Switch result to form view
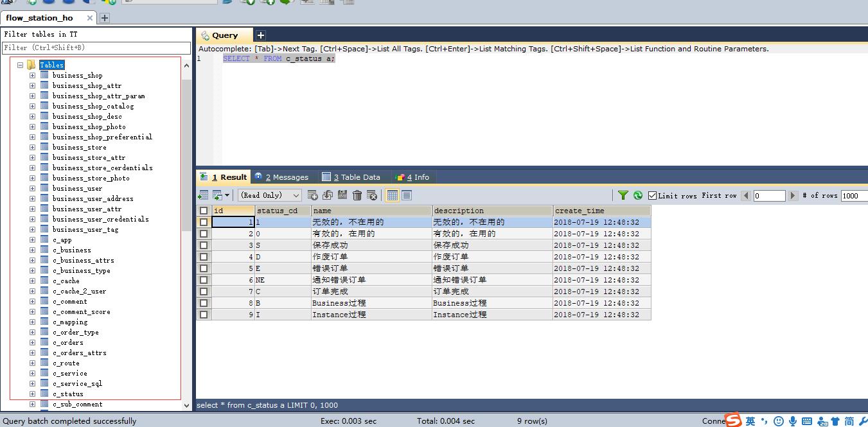 point(407,195)
